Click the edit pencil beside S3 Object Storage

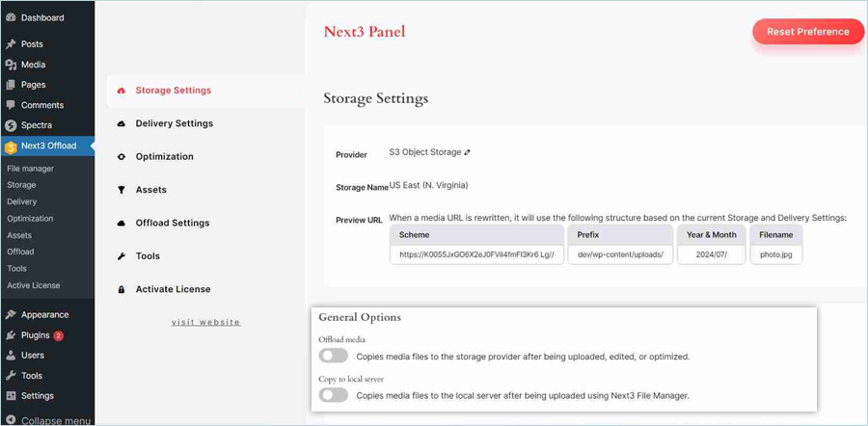coord(468,152)
